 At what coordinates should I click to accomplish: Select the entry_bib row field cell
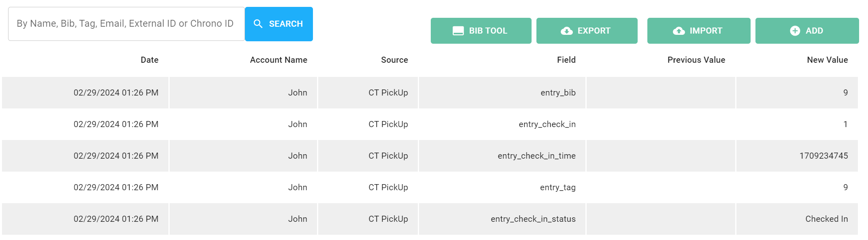502,93
